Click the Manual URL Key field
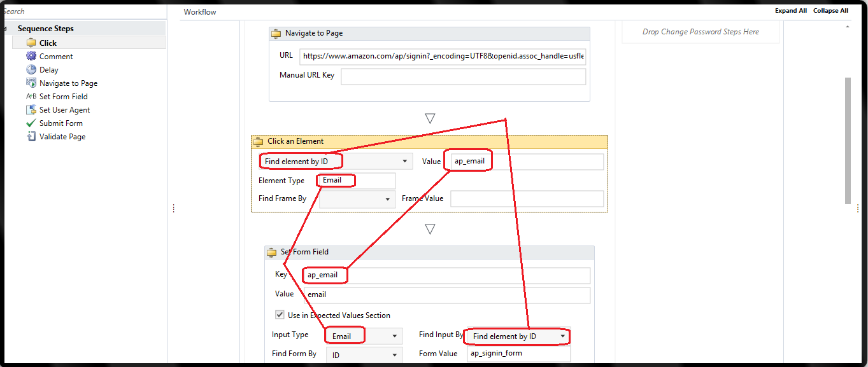The height and width of the screenshot is (367, 868). pos(463,76)
